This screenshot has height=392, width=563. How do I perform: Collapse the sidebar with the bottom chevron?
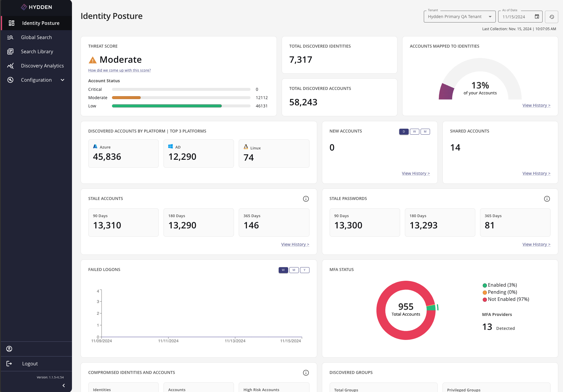[64, 385]
